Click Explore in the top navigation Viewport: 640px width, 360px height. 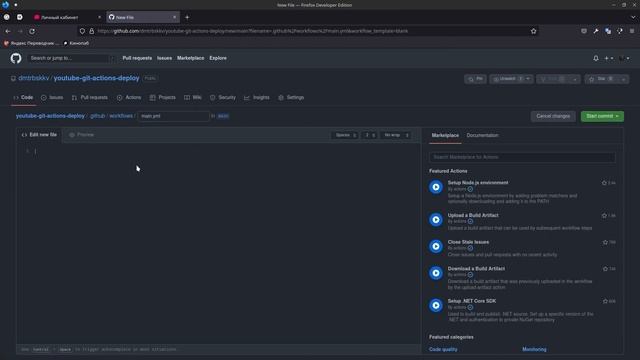[x=218, y=58]
